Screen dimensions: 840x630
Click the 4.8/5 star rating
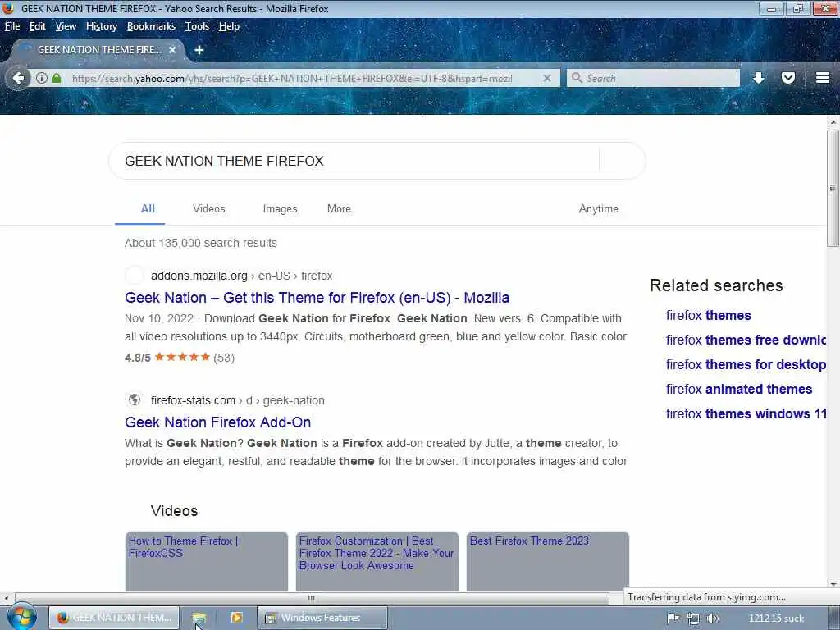click(x=180, y=358)
